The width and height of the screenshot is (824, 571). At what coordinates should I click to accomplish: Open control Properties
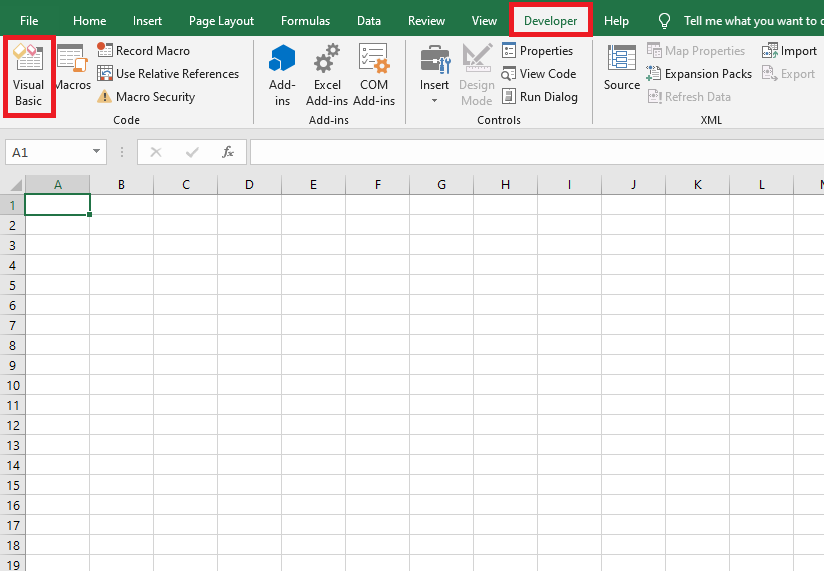click(537, 50)
